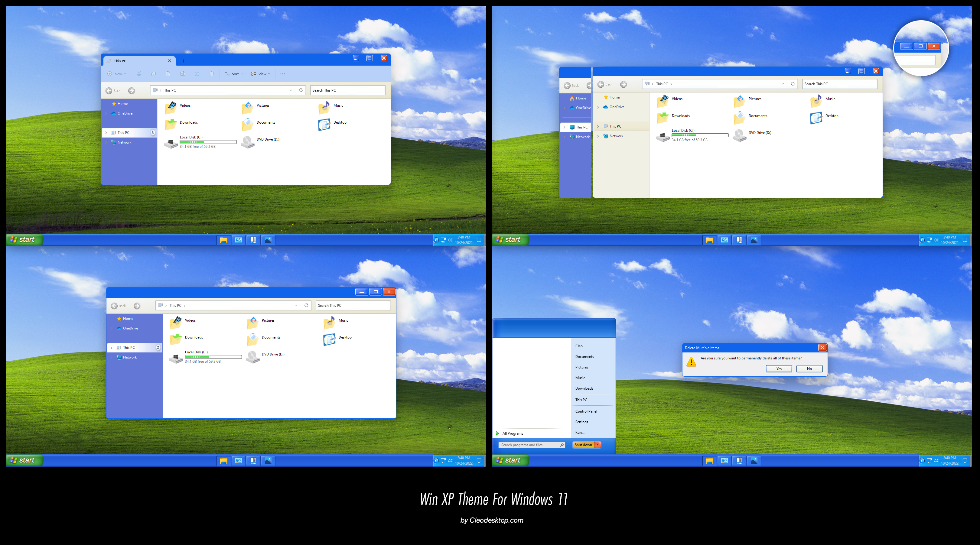Click the Search programs and files field
Viewport: 980px width, 545px height.
pos(532,445)
